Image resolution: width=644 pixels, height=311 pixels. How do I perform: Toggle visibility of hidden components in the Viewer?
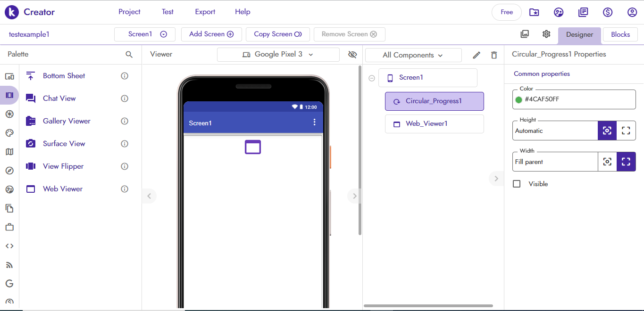pos(352,54)
